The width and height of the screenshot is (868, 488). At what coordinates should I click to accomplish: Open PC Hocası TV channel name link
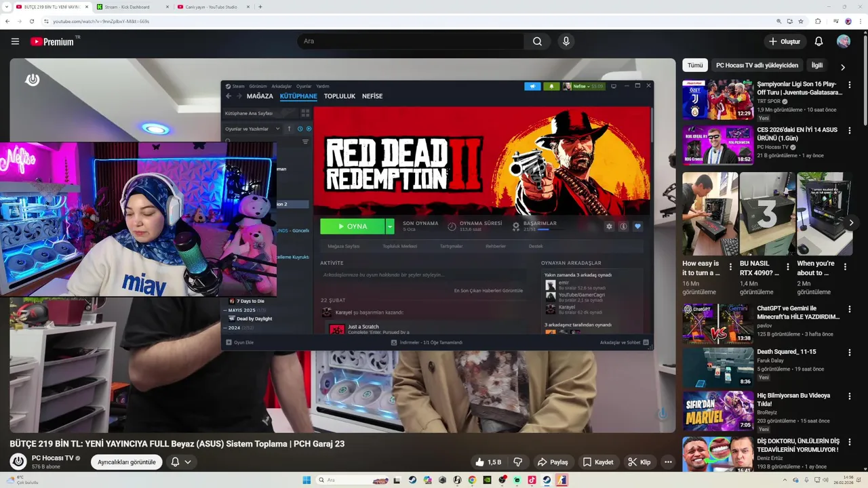(x=52, y=458)
